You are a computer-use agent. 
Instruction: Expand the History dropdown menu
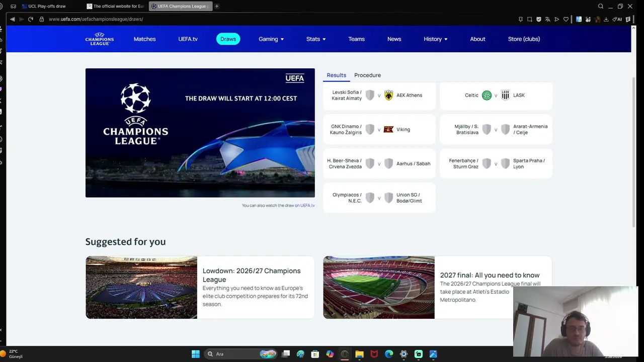[436, 39]
